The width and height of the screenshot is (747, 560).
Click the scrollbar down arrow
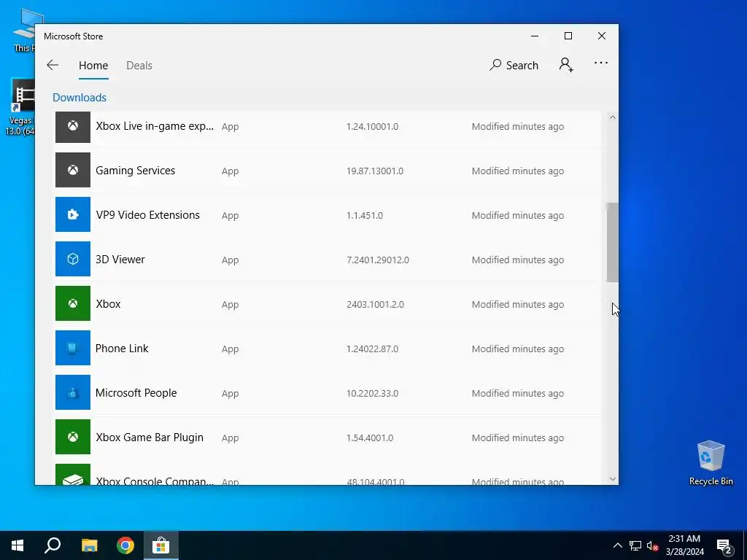pyautogui.click(x=613, y=479)
